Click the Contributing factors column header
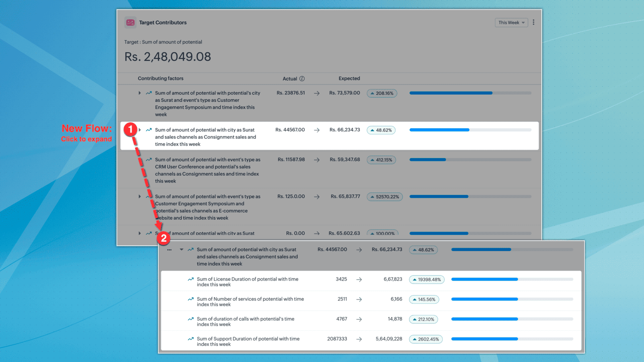Viewport: 644px width, 362px height. pyautogui.click(x=161, y=78)
